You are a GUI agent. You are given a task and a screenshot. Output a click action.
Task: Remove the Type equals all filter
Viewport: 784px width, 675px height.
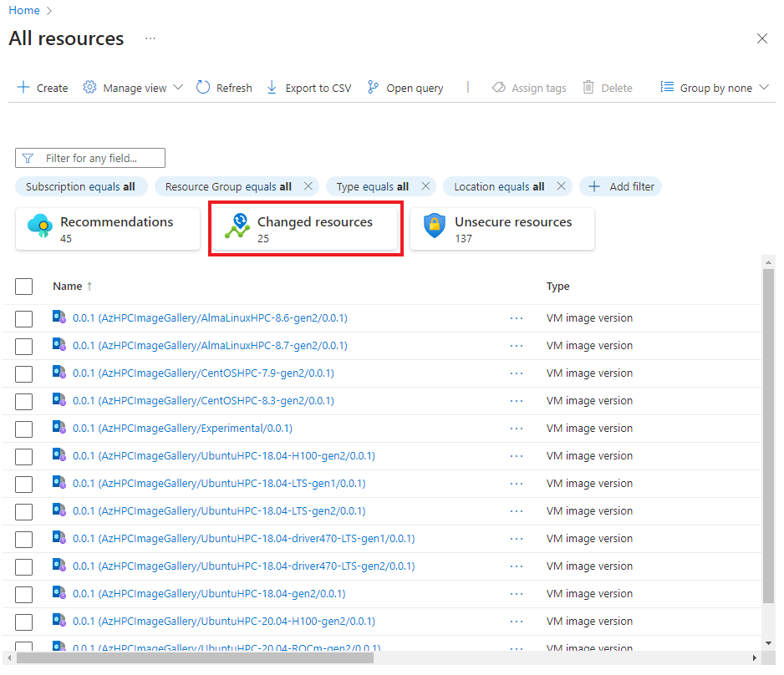point(425,185)
